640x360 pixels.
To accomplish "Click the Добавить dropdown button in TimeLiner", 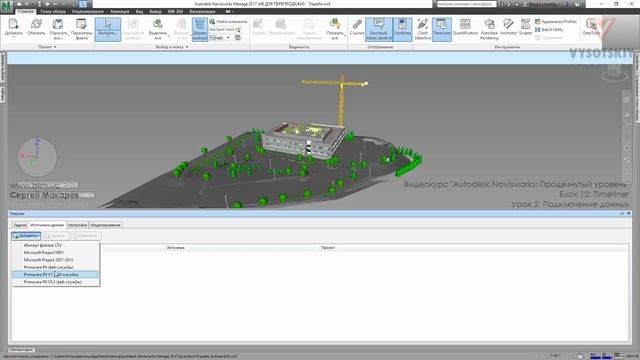I will pos(26,236).
